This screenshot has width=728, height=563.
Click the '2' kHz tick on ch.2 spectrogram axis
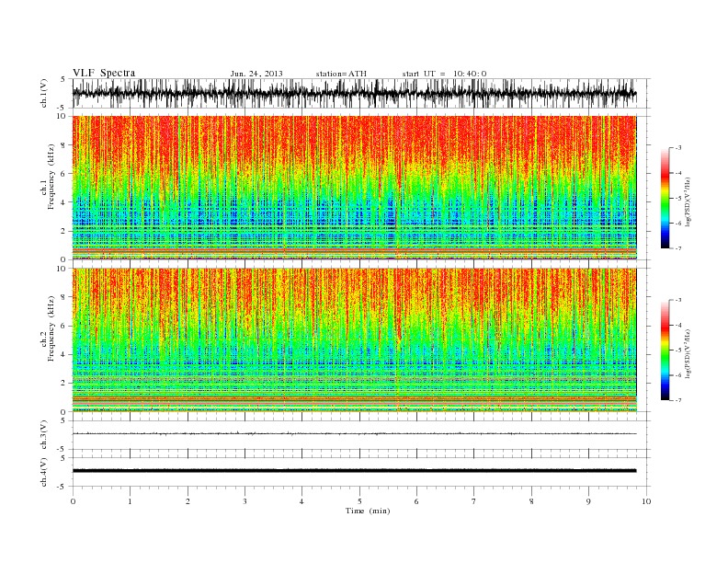tap(64, 384)
